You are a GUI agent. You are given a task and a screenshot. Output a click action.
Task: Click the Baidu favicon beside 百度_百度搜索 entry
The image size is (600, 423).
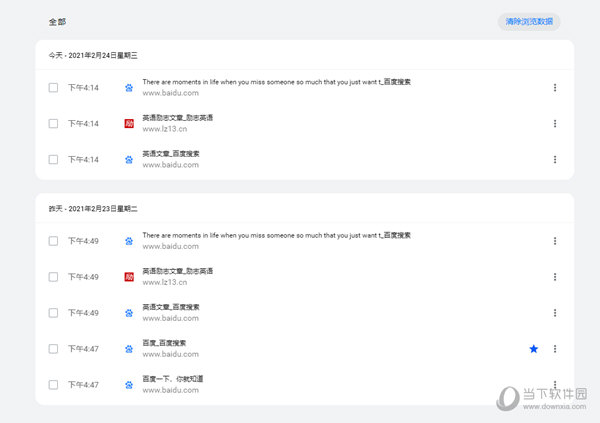tap(128, 348)
